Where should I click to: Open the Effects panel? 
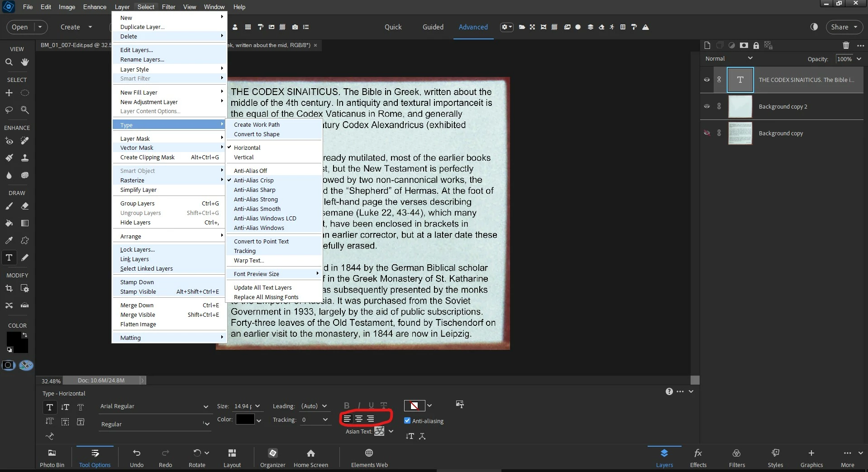pyautogui.click(x=698, y=458)
